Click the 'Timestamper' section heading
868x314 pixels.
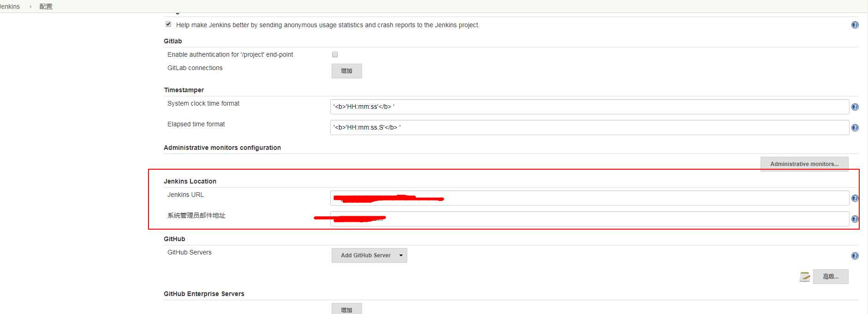(x=184, y=90)
